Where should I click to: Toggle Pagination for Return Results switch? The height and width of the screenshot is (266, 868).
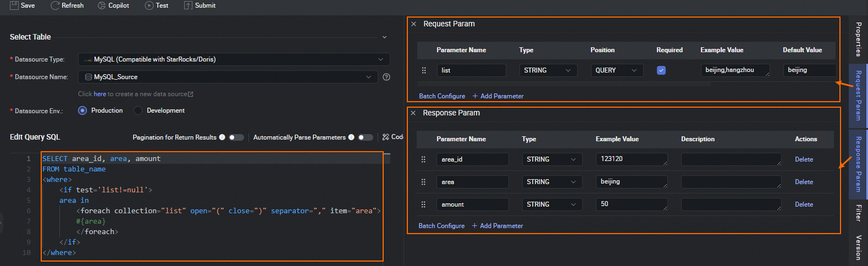tap(236, 137)
